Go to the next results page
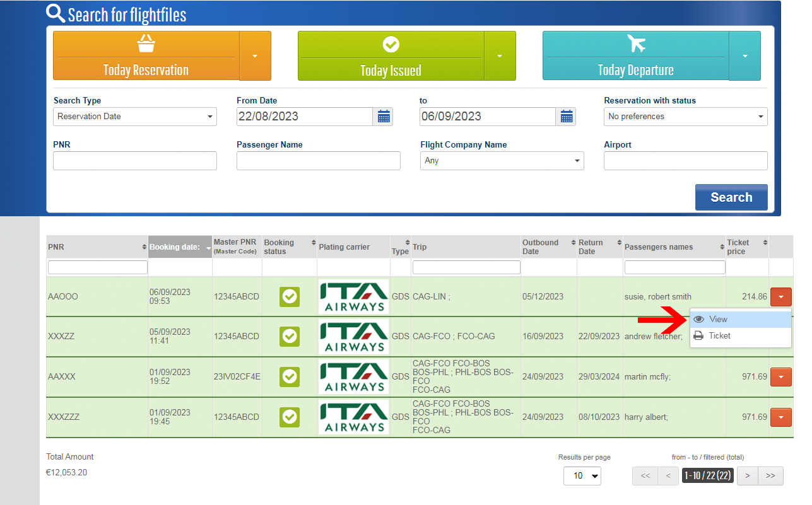This screenshot has height=505, width=812. [747, 476]
